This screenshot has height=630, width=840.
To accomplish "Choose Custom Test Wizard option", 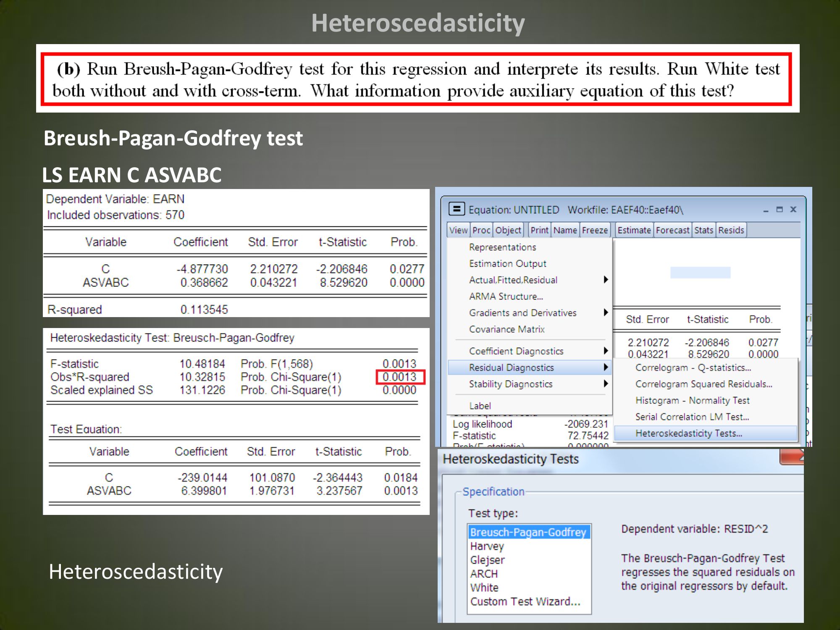I will 525,601.
